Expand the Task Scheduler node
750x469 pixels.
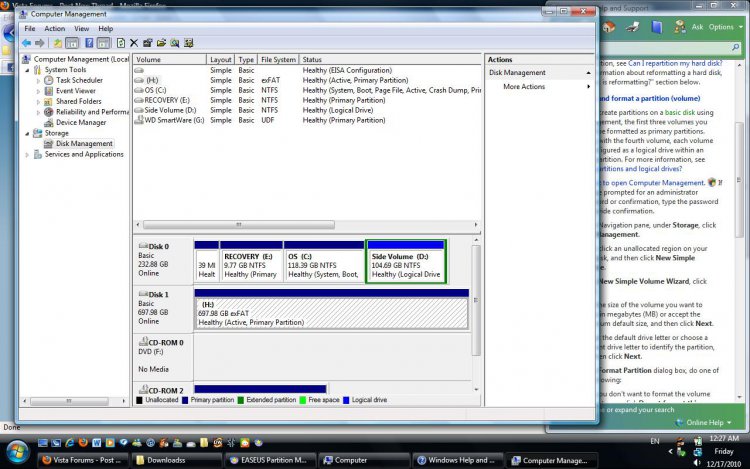point(38,81)
